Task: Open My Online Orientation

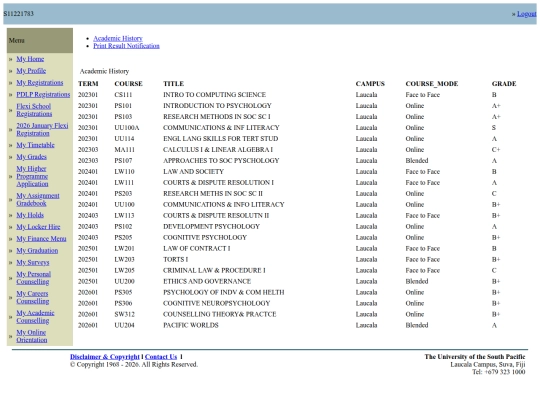Action: coord(32,336)
